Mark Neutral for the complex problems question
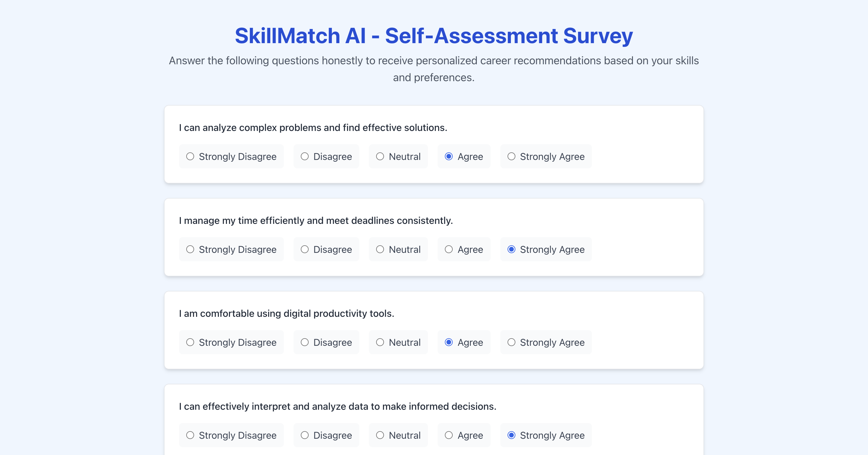868x455 pixels. pos(380,157)
